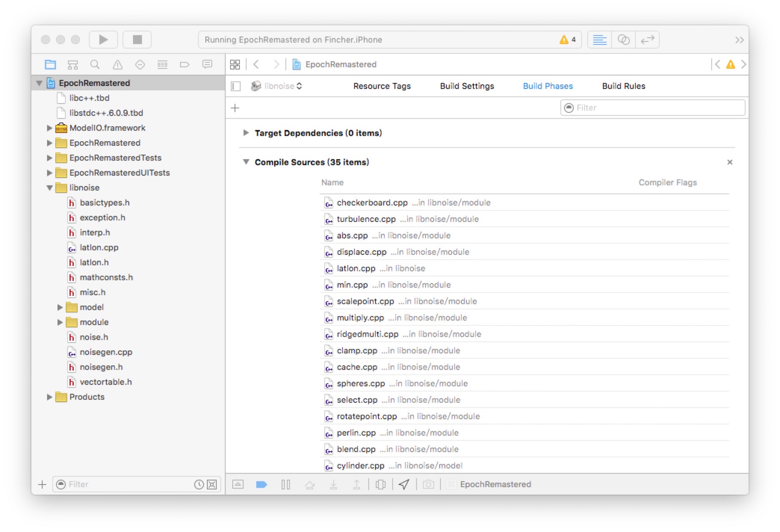
Task: Show the Standard editor
Action: pos(599,39)
